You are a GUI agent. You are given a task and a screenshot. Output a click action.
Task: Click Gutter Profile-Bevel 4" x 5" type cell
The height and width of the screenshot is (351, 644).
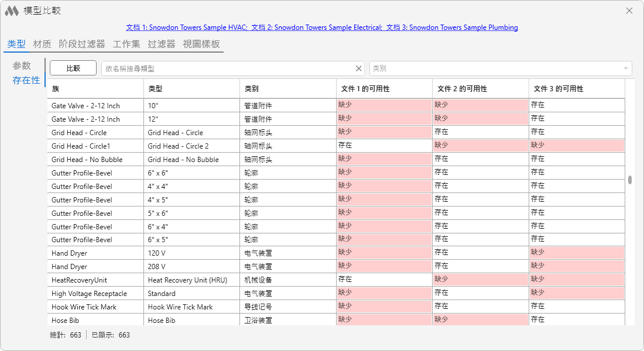tap(192, 200)
